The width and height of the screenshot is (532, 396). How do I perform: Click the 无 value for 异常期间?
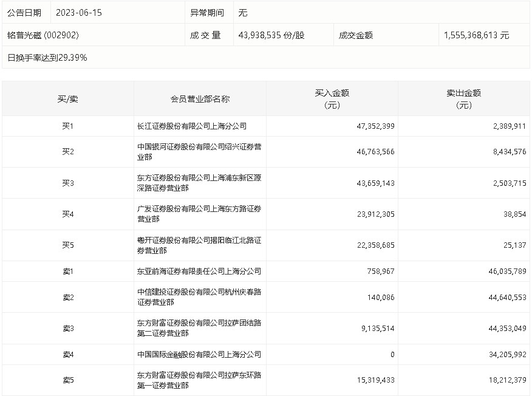pyautogui.click(x=243, y=13)
